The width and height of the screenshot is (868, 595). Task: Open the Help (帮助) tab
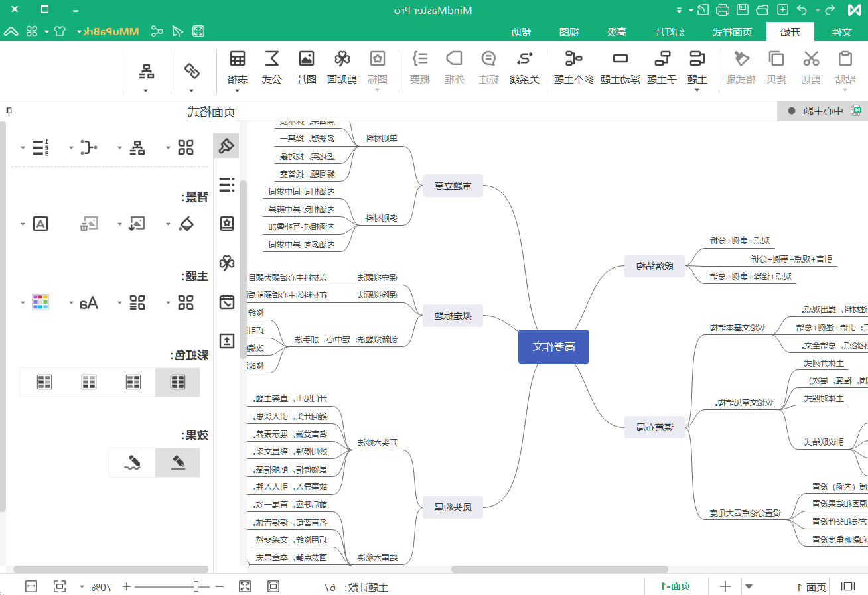point(522,32)
